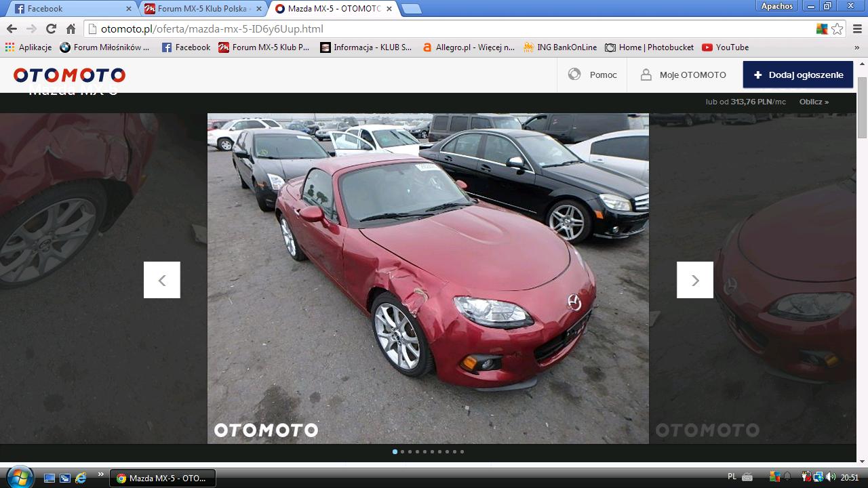Viewport: 868px width, 488px height.
Task: Open the OTOMOTO logo homepage link
Action: point(69,75)
